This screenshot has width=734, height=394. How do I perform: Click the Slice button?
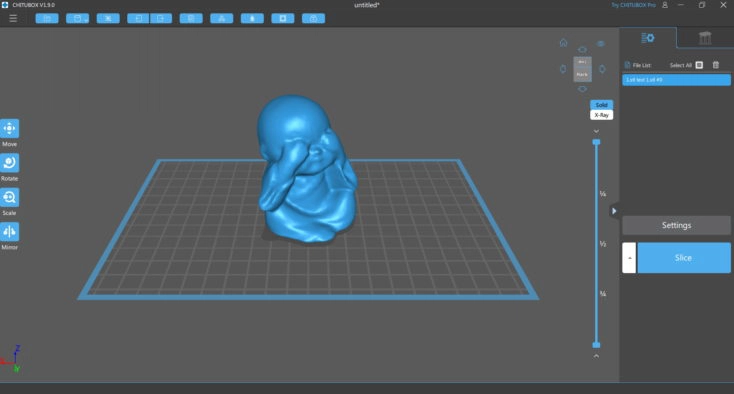(x=684, y=258)
